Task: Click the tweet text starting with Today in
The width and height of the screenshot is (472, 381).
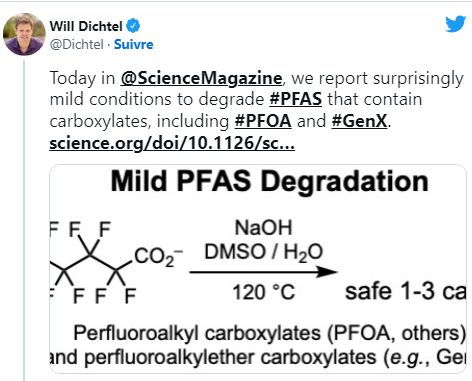Action: [x=257, y=110]
